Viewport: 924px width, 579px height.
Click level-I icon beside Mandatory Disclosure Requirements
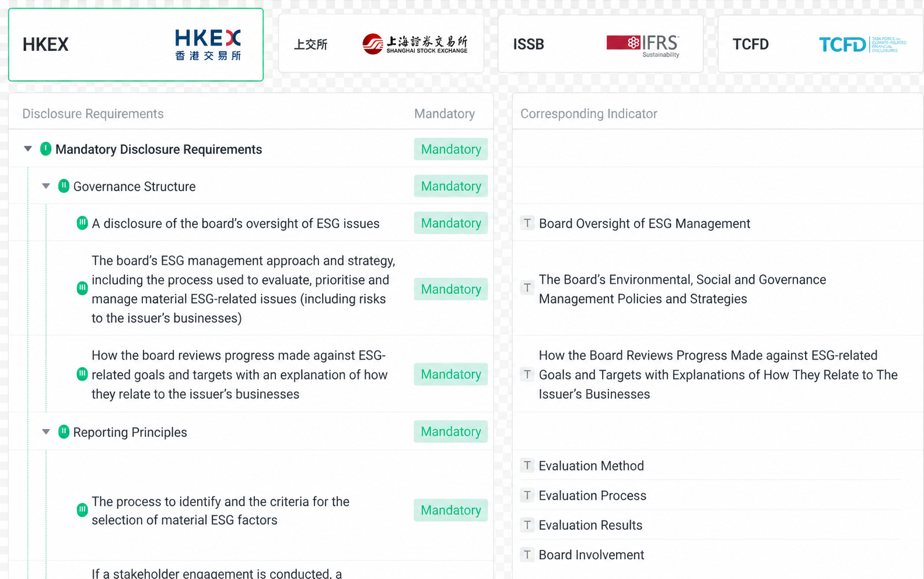(x=45, y=149)
